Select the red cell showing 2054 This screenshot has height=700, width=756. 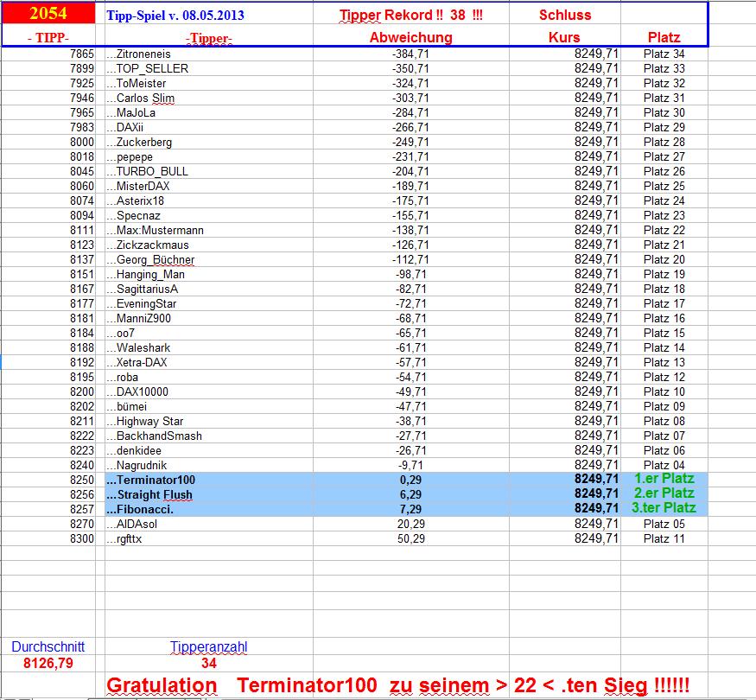click(x=48, y=13)
